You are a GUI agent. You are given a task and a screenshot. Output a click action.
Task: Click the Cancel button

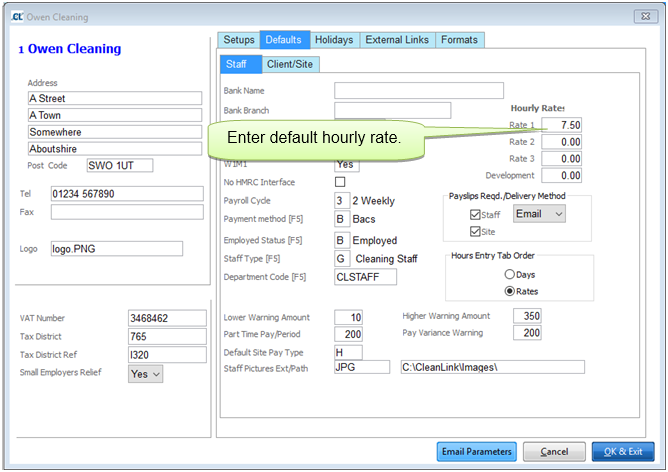tap(554, 452)
